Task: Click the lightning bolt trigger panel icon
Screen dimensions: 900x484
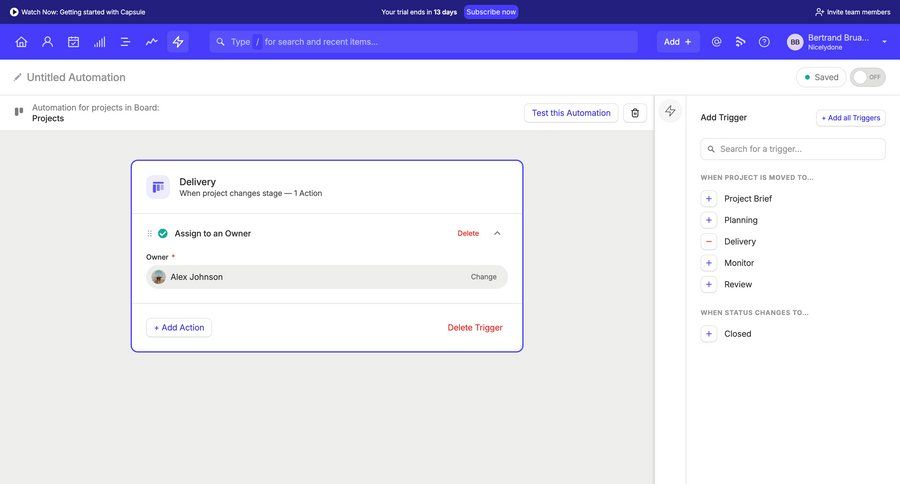Action: coord(670,111)
